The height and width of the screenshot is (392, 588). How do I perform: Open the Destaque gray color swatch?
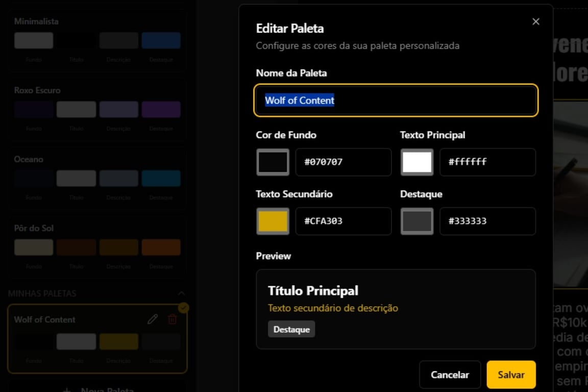(x=417, y=221)
